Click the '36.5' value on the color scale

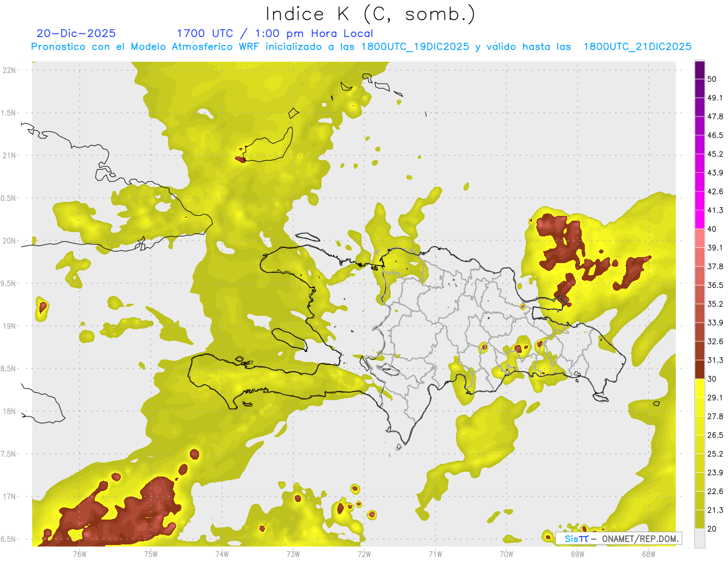tap(715, 286)
